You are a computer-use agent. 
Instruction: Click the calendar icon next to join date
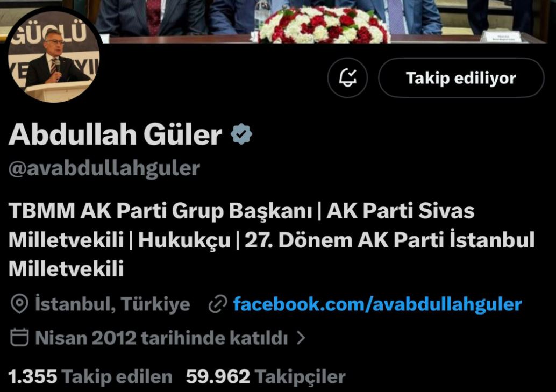[19, 337]
